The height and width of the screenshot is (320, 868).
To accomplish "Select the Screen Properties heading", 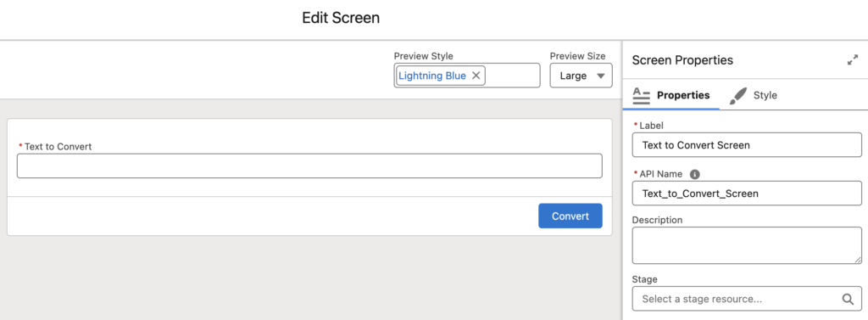I will coord(682,60).
